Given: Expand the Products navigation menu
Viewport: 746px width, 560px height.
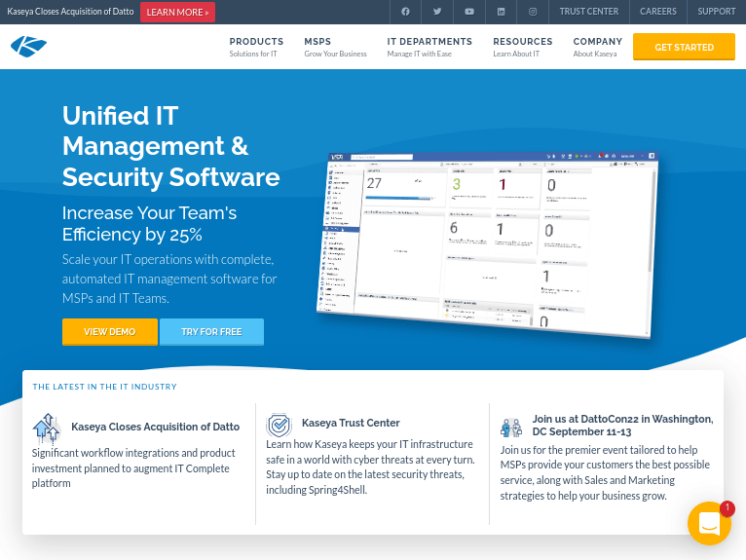Looking at the screenshot, I should 256,47.
